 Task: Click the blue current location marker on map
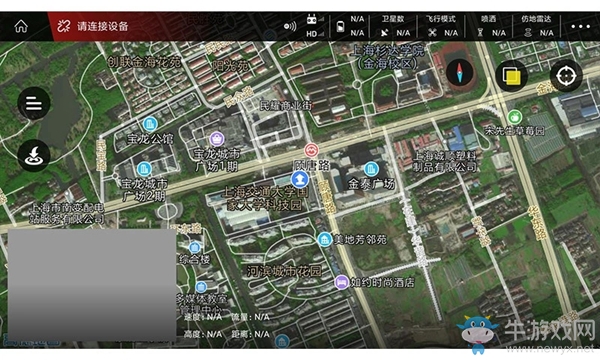pyautogui.click(x=300, y=179)
